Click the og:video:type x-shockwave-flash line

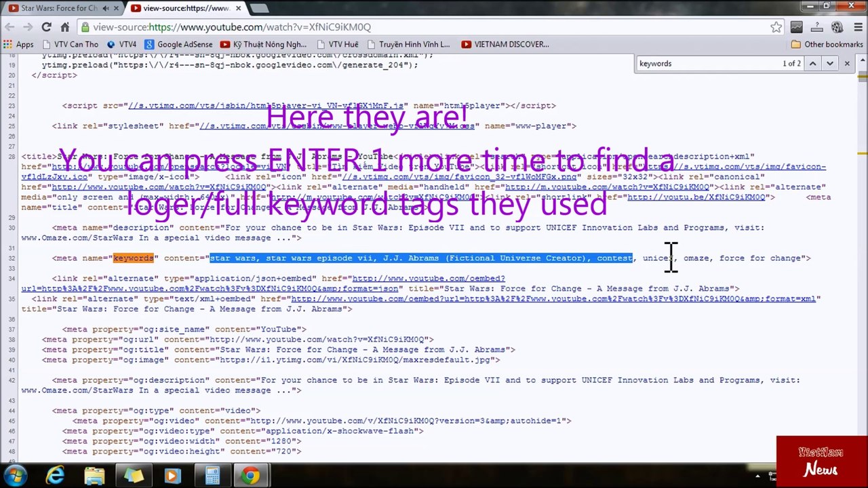(x=243, y=431)
